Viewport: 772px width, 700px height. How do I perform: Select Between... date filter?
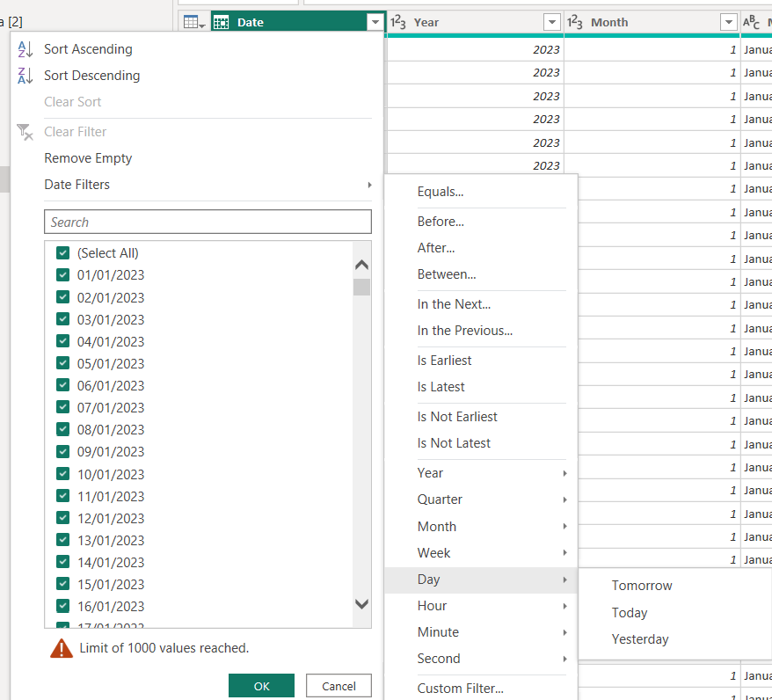447,274
